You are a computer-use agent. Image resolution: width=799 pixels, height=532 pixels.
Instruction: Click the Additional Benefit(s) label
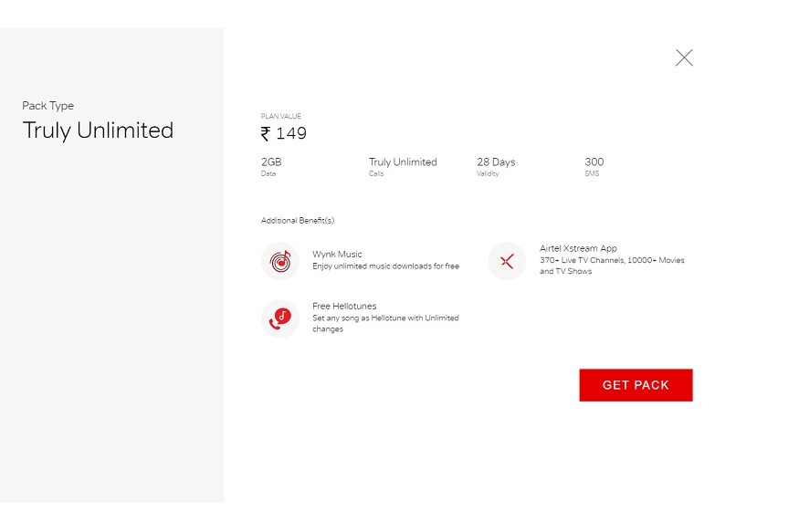298,221
